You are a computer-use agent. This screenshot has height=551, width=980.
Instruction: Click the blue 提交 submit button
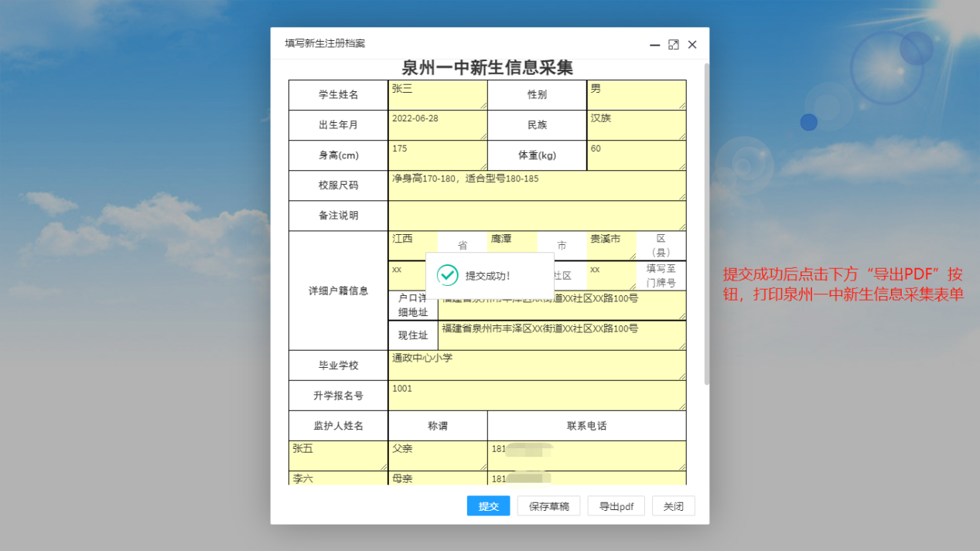[488, 506]
